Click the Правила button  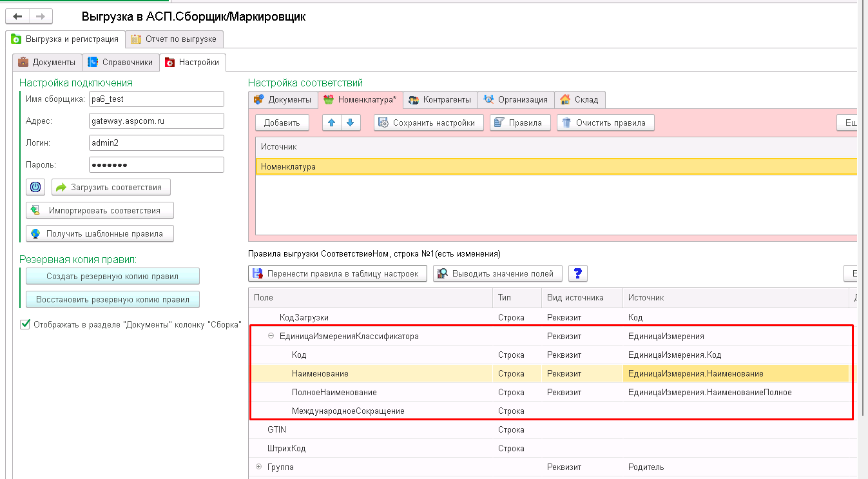click(x=520, y=122)
